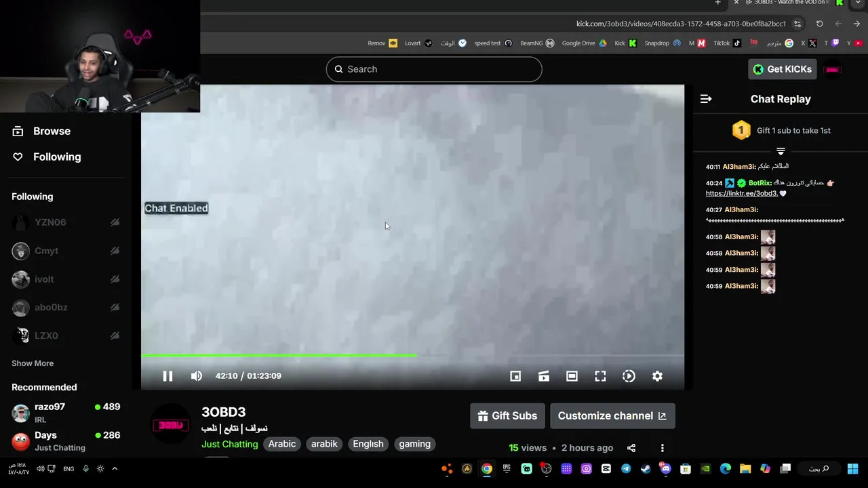Open the three-dot video options menu
This screenshot has width=868, height=488.
pos(663,448)
